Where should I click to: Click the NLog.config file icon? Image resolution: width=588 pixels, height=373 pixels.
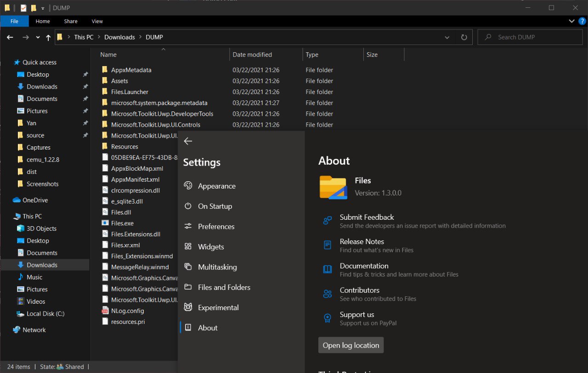pyautogui.click(x=105, y=311)
